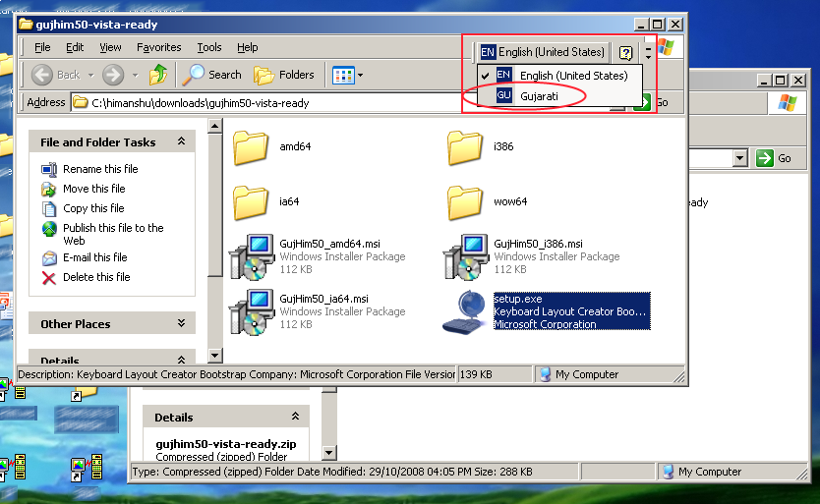Viewport: 820px width, 504px height.
Task: Open the Back history dropdown arrow
Action: pyautogui.click(x=91, y=76)
